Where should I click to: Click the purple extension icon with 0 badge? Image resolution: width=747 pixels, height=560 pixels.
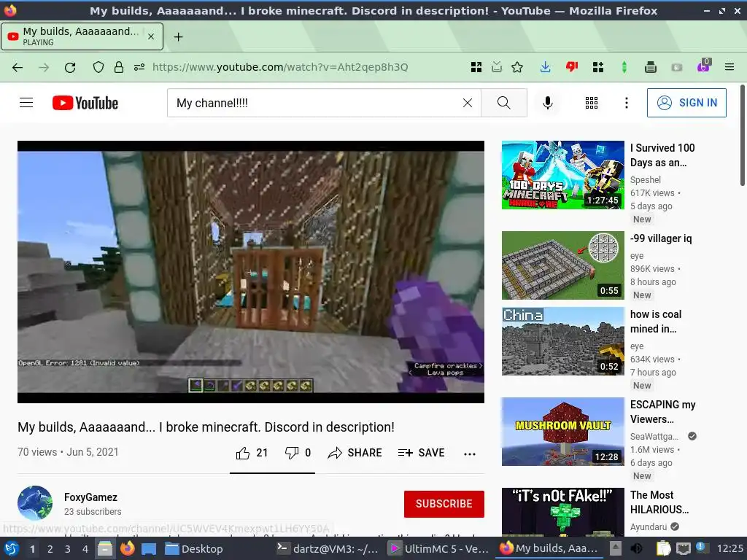click(x=703, y=66)
